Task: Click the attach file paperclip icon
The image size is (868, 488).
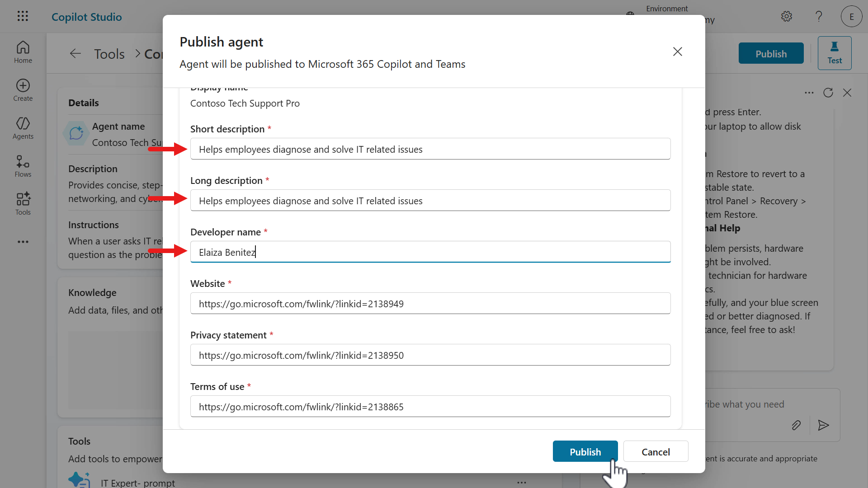Action: 796,425
